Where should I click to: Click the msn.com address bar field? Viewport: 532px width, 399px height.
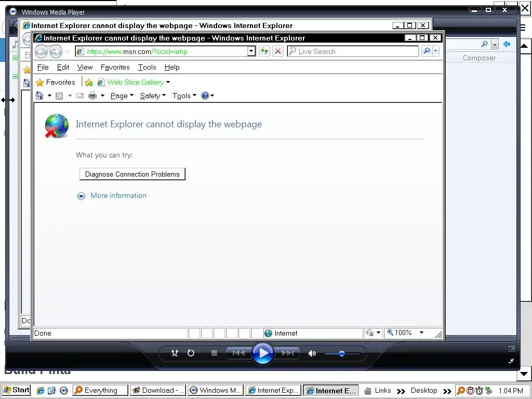pyautogui.click(x=162, y=51)
